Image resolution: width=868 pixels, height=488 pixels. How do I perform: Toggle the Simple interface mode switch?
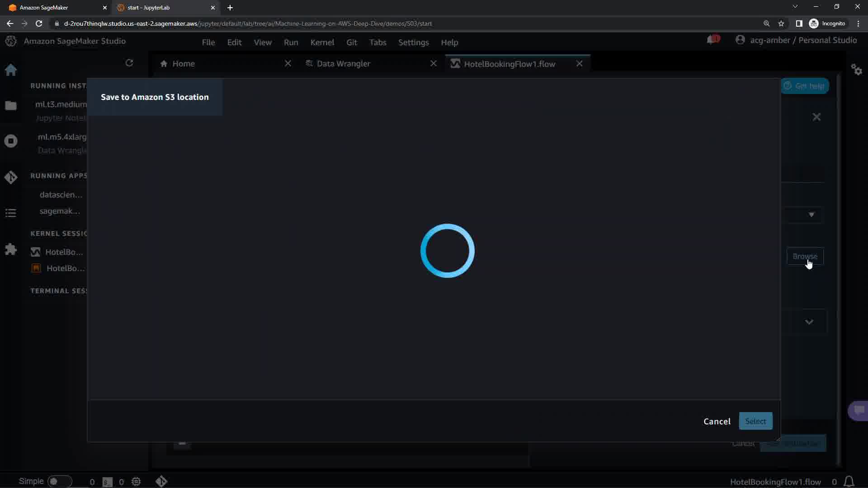click(59, 481)
